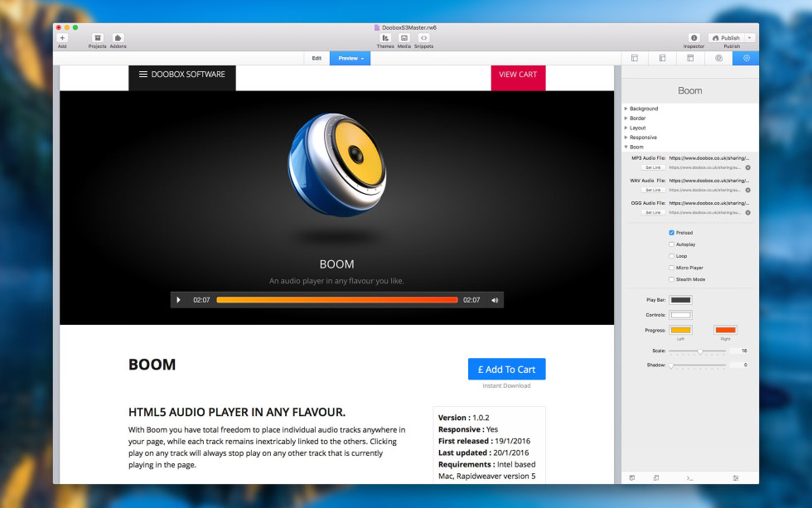Select the second inspector tab icon
Screen dimensions: 812x508
pos(662,58)
